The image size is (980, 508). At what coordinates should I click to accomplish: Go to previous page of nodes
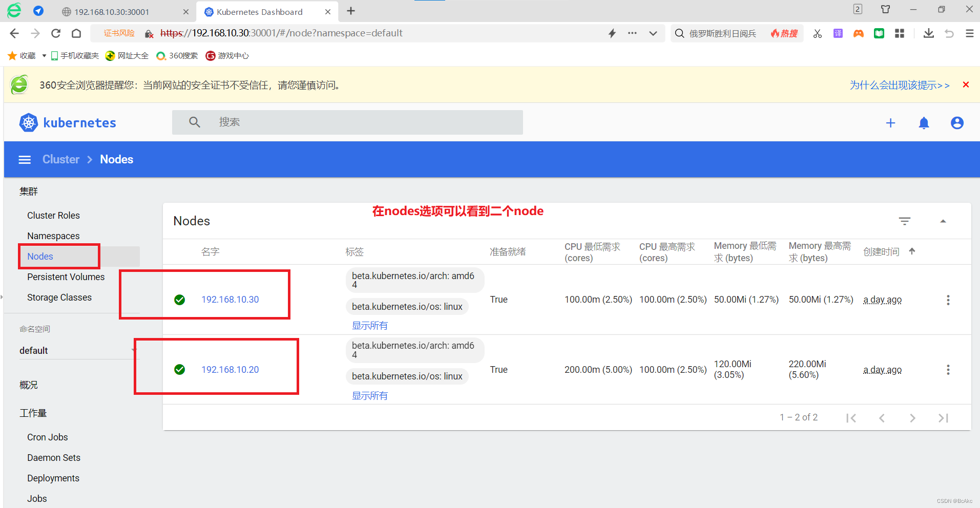[882, 418]
